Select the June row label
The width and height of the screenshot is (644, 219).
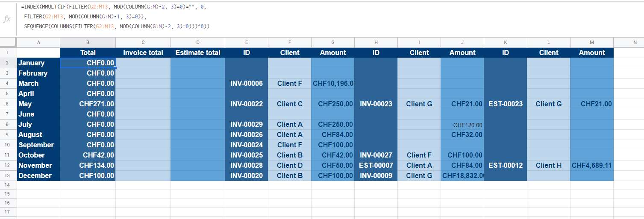(x=38, y=114)
